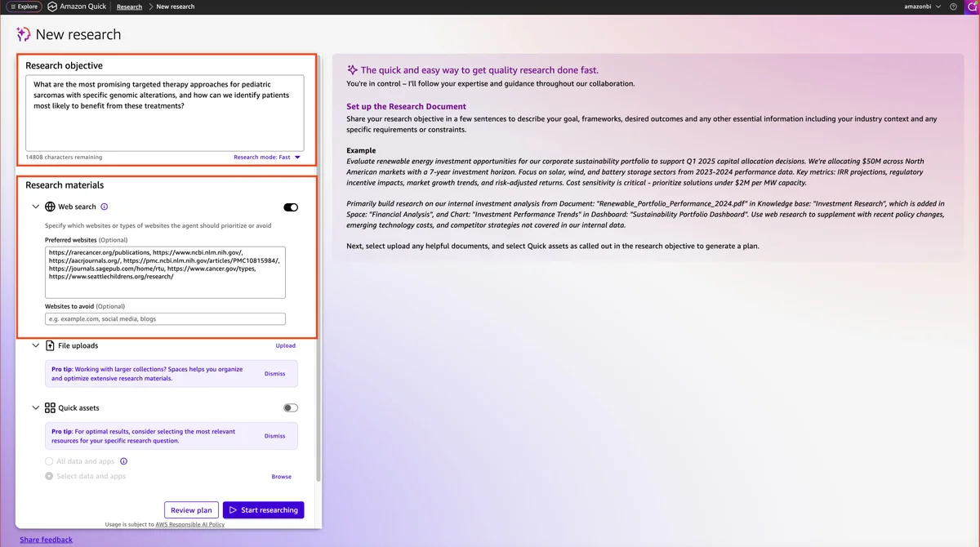This screenshot has height=547, width=980.
Task: Click the File uploads document icon
Action: pos(50,346)
